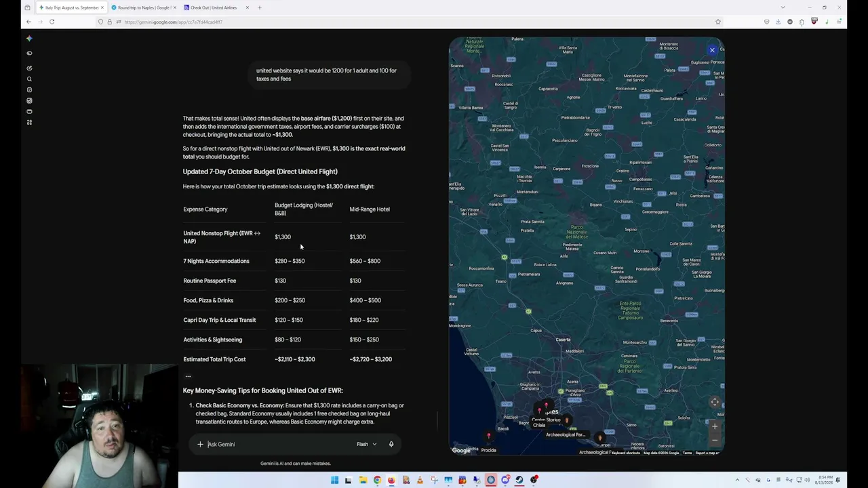Open the browser extensions puzzle icon
The image size is (868, 488).
click(x=802, y=22)
